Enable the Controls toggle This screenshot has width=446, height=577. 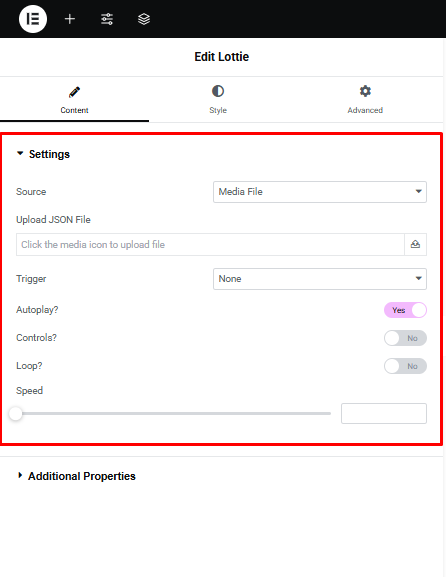[405, 338]
